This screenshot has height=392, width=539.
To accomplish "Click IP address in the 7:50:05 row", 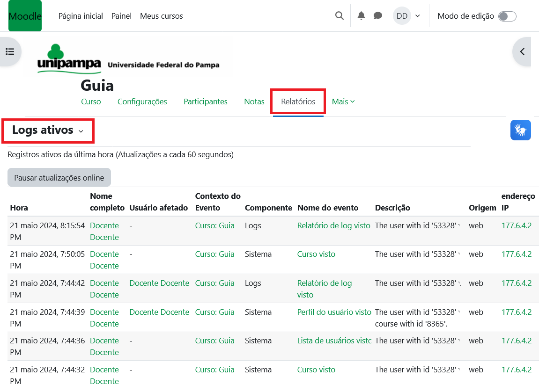I will [x=517, y=254].
